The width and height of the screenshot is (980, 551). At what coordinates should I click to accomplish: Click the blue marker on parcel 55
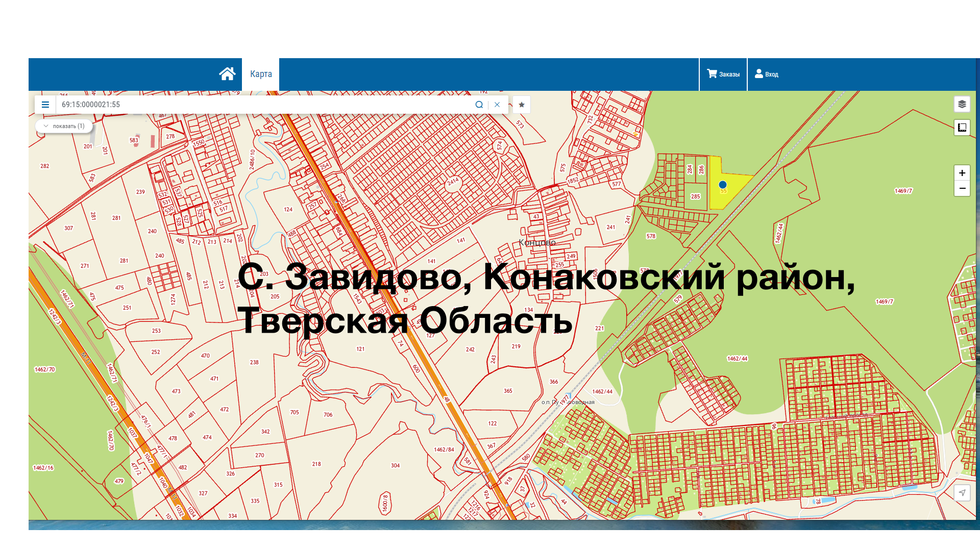[722, 185]
